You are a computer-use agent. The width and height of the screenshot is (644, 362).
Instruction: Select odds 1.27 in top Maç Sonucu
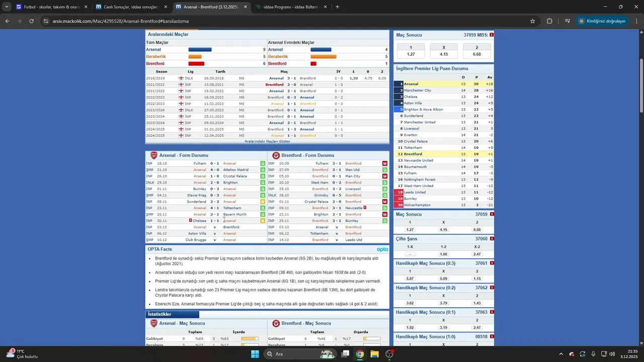point(411,54)
